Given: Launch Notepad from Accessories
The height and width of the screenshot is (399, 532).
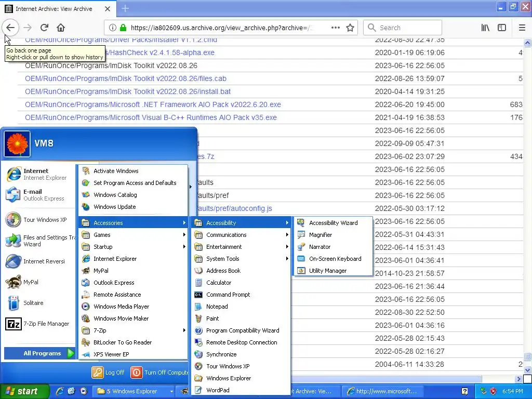Looking at the screenshot, I should [241, 307].
